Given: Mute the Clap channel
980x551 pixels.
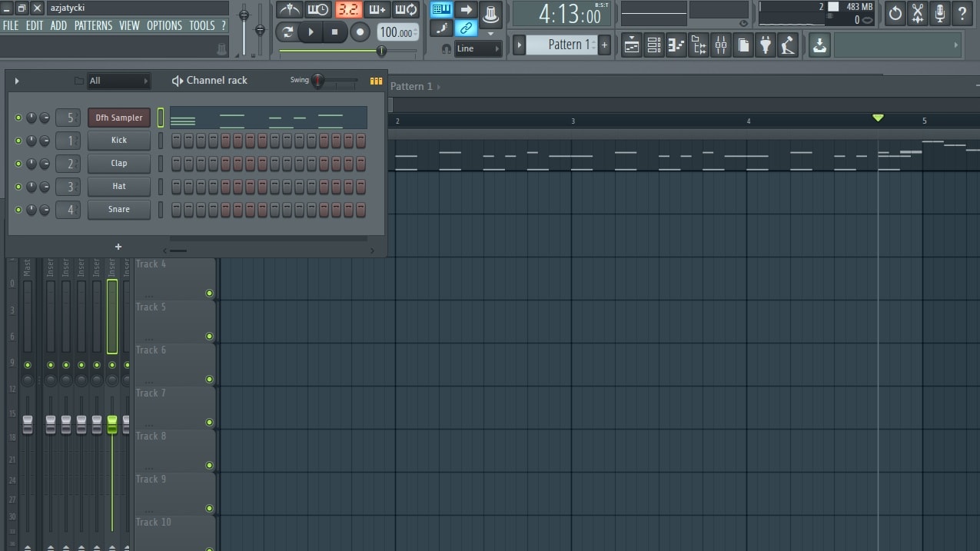Looking at the screenshot, I should coord(18,164).
